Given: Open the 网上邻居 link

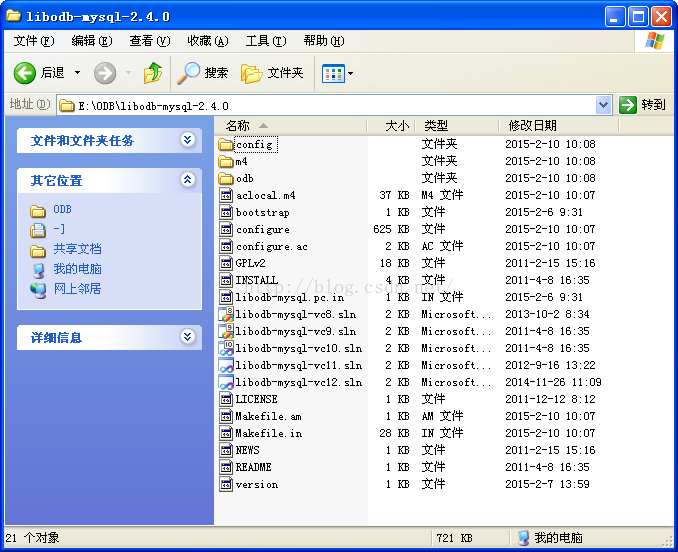Looking at the screenshot, I should tap(77, 289).
